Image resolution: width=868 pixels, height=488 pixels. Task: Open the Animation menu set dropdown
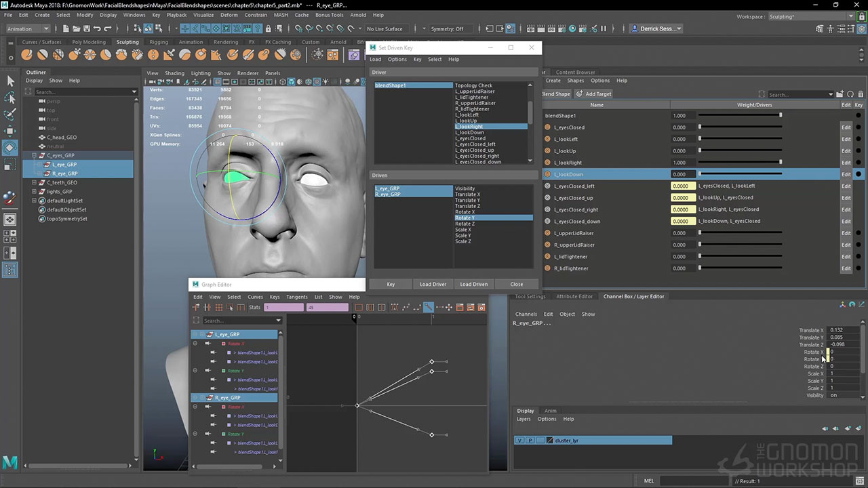[x=27, y=28]
